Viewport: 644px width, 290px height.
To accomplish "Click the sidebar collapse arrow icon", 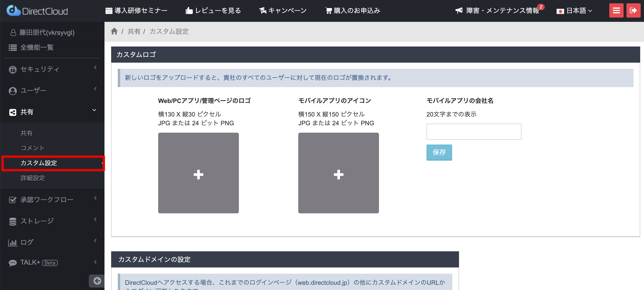I will click(x=97, y=281).
